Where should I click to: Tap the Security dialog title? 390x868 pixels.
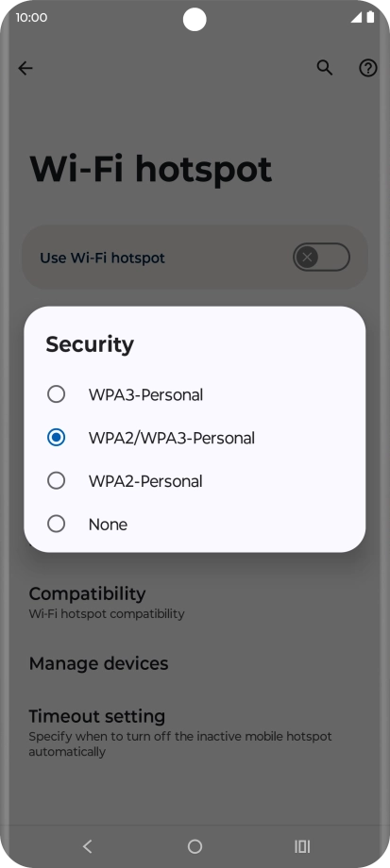90,344
